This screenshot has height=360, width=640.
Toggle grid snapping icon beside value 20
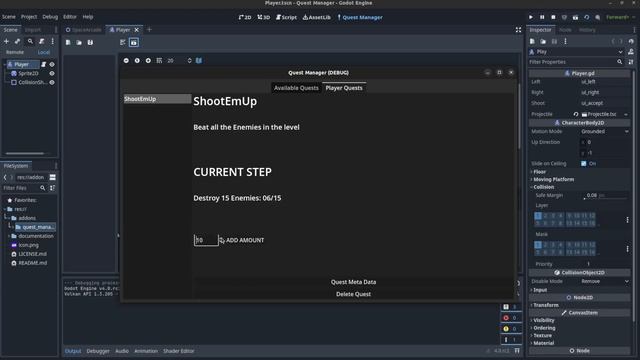click(x=159, y=60)
